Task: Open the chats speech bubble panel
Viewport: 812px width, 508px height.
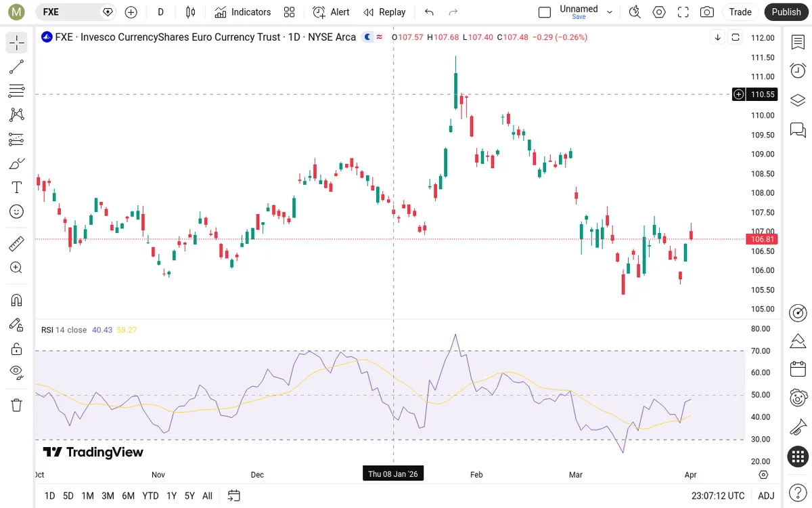Action: coord(798,129)
